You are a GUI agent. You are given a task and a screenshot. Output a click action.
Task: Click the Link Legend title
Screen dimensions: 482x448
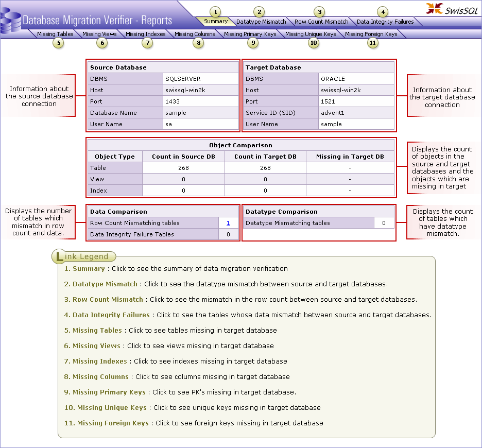tap(83, 256)
